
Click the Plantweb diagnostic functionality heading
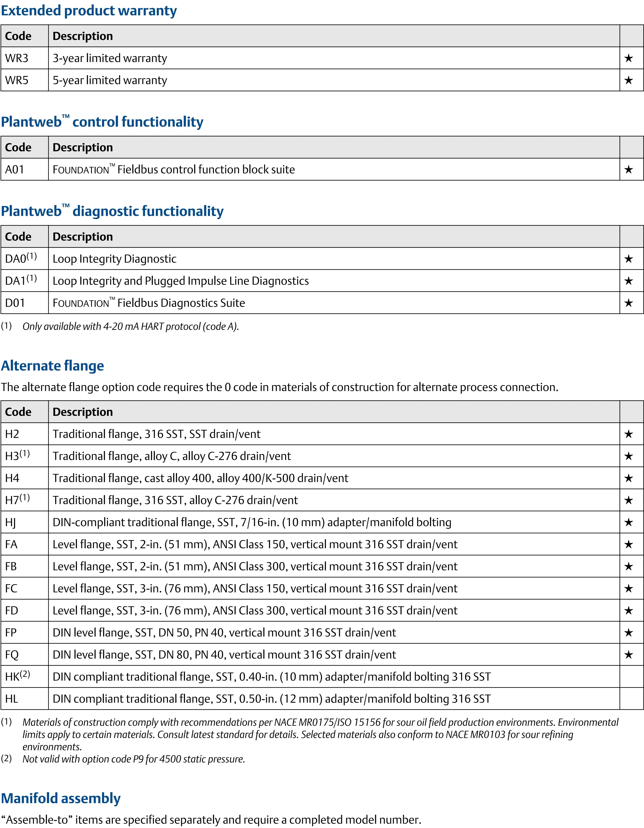click(x=112, y=211)
